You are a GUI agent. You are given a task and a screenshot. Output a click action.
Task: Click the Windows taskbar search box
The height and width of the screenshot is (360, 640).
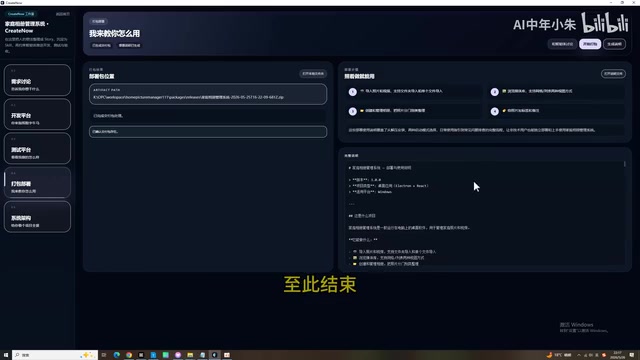coord(55,355)
